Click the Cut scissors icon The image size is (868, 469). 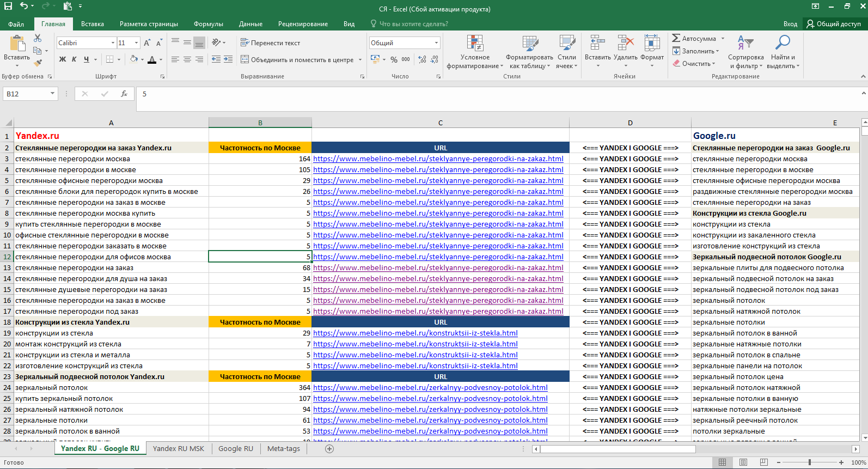[x=38, y=38]
